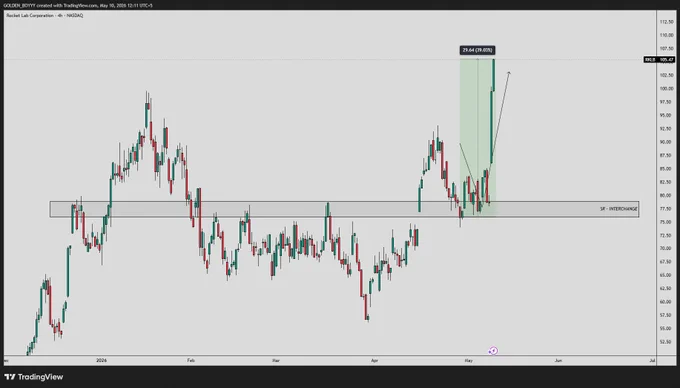Click the Apr label on the time axis

click(x=374, y=360)
